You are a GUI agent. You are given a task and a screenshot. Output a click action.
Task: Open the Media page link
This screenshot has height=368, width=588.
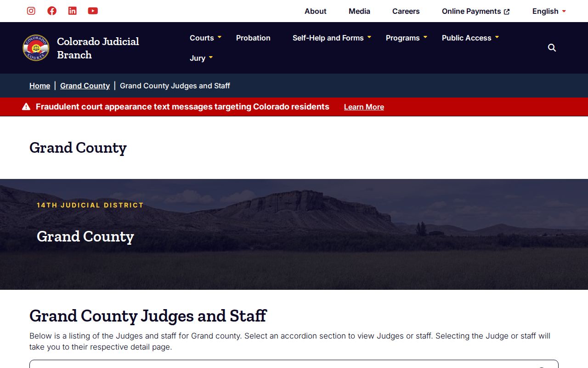359,11
